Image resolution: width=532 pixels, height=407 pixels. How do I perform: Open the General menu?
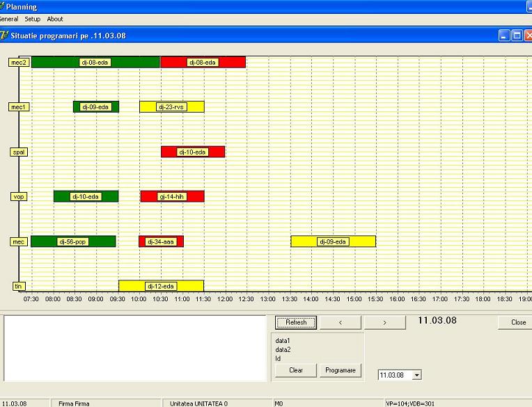pyautogui.click(x=8, y=19)
